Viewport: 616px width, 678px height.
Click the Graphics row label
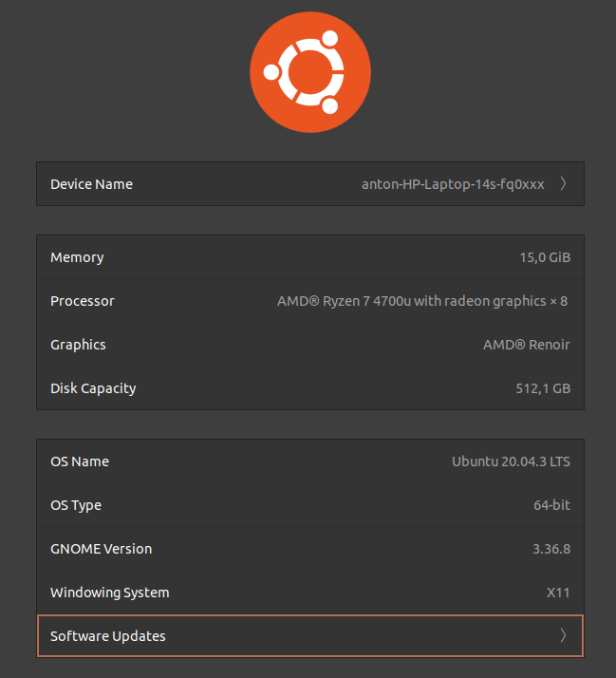click(x=78, y=345)
